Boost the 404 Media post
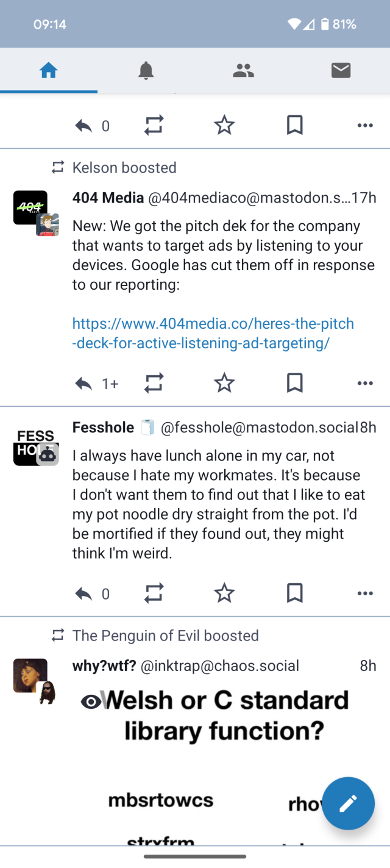 154,383
